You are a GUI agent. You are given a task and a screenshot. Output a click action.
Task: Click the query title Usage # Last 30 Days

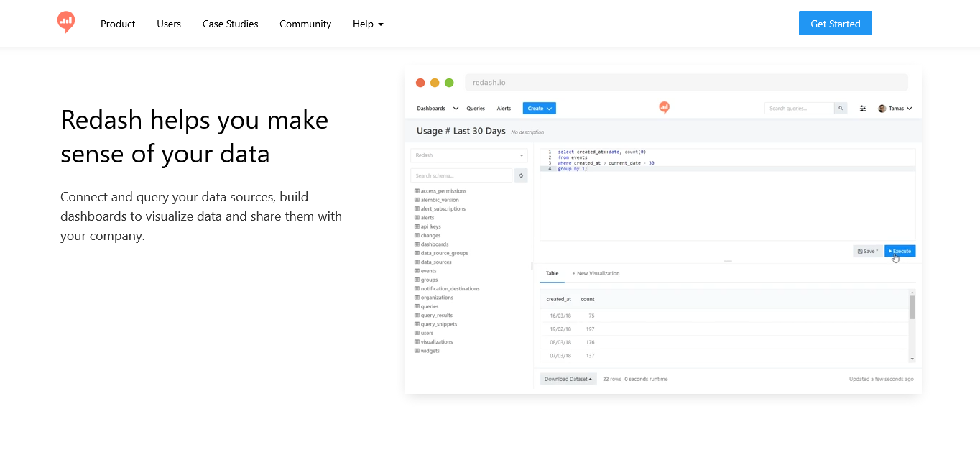tap(461, 131)
